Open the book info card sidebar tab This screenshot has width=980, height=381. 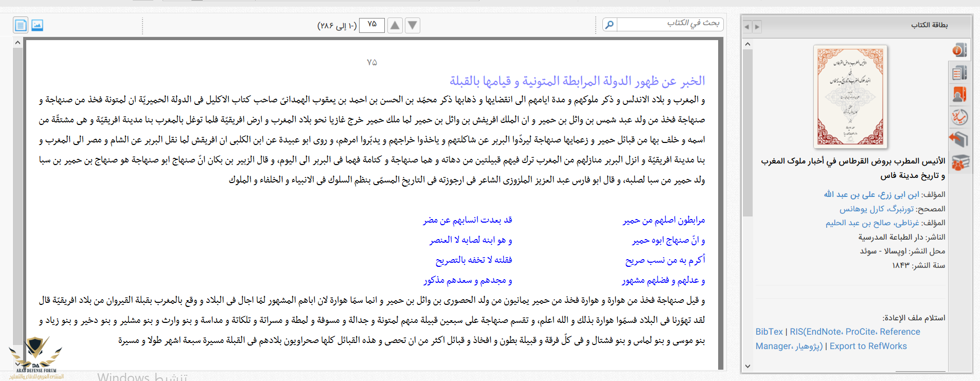click(959, 50)
